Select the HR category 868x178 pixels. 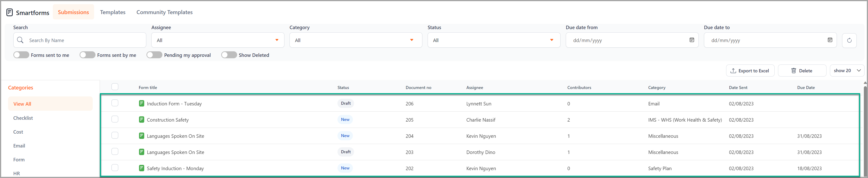click(17, 173)
